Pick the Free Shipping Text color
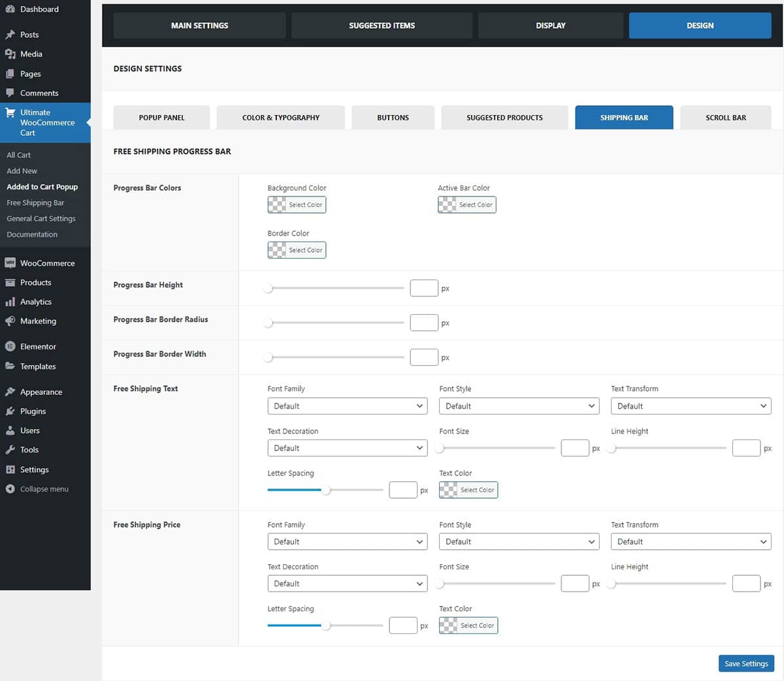This screenshot has height=681, width=784. (x=468, y=490)
